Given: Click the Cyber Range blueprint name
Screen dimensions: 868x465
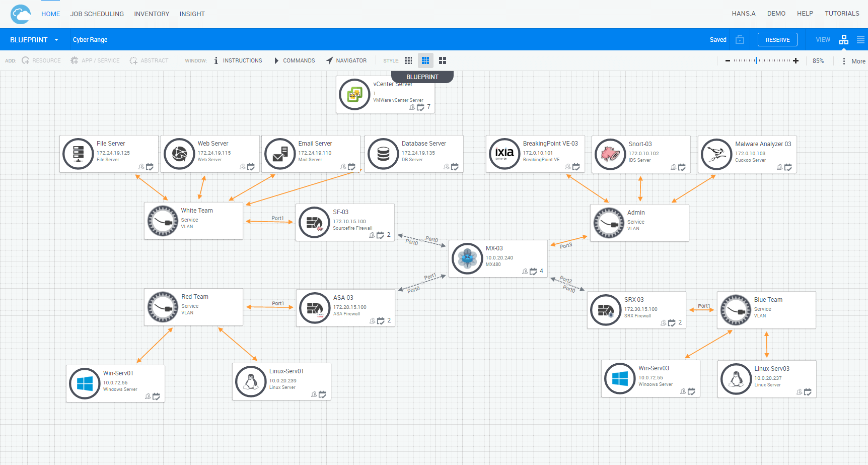Looking at the screenshot, I should [x=90, y=40].
